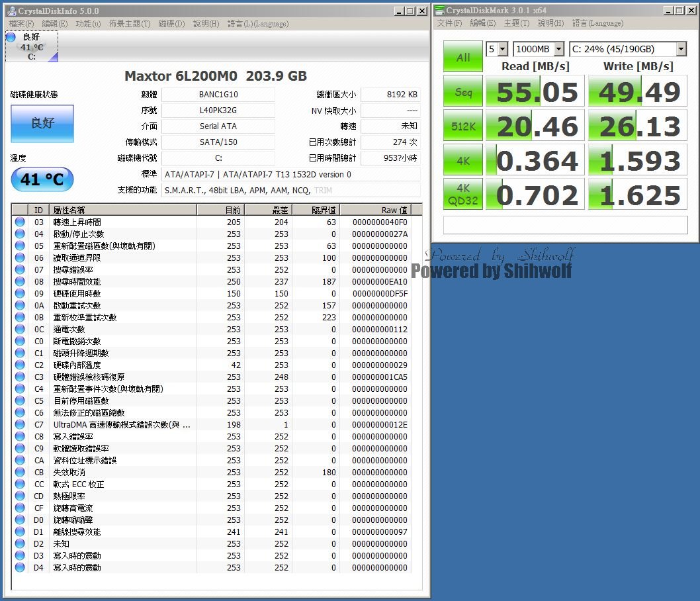Click the status circle for attribute 04 啟動/停止次數
Screen dimensions: 700x601
(x=20, y=234)
